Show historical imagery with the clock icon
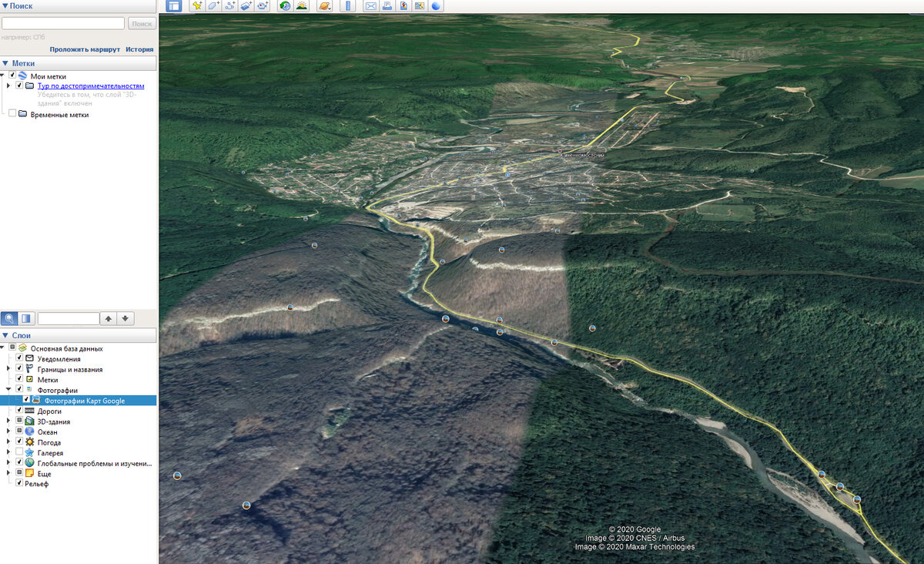Screen dimensions: 924x564 [285, 5]
